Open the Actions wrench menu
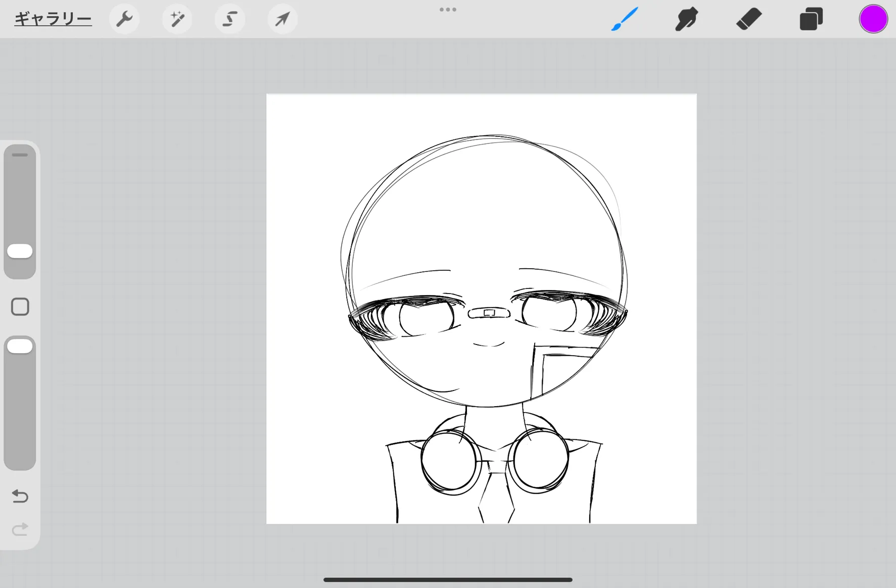Viewport: 896px width, 588px height. (124, 19)
